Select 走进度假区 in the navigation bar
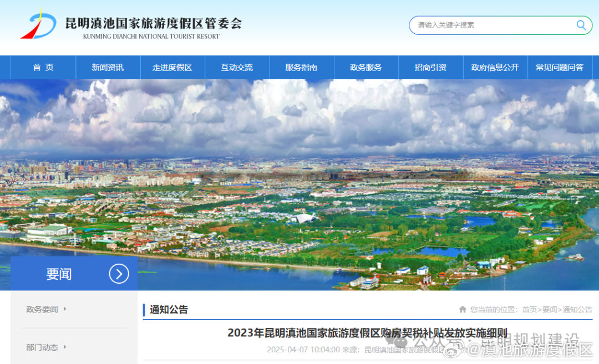599x364 pixels. click(172, 68)
